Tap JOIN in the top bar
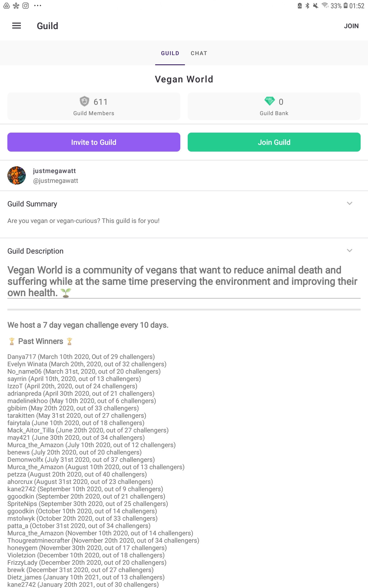368x588 pixels. (351, 26)
